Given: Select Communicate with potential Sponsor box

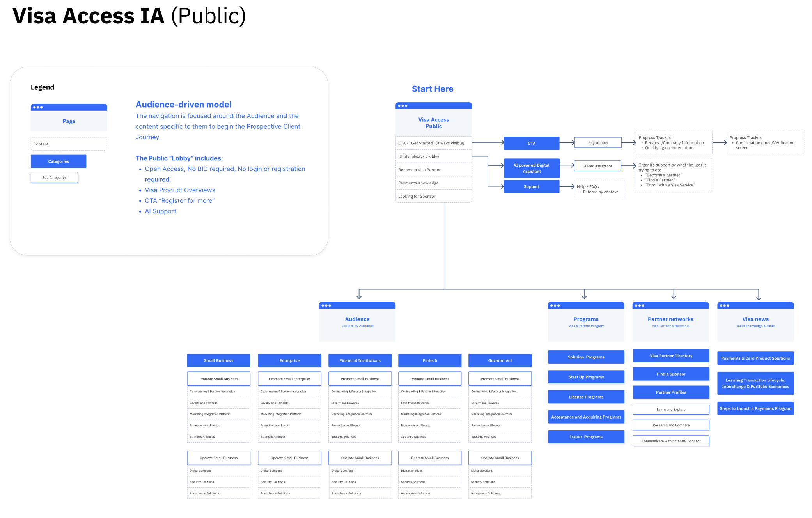Looking at the screenshot, I should pyautogui.click(x=671, y=441).
